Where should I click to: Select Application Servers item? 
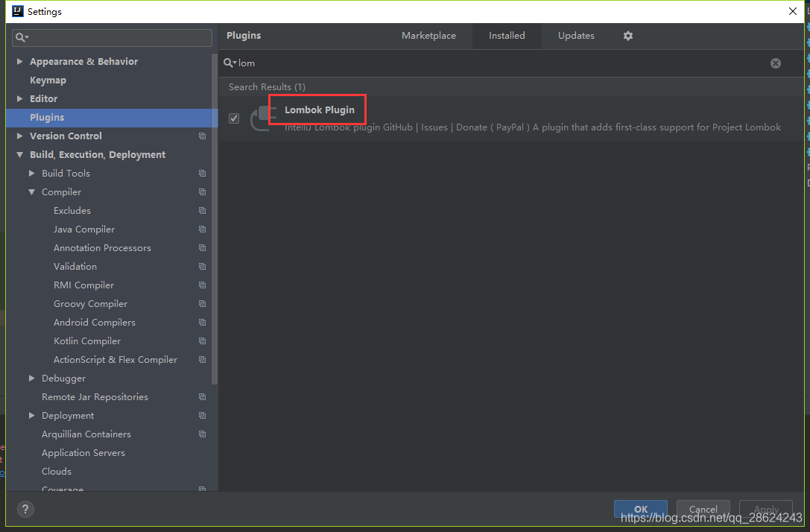[x=83, y=452]
